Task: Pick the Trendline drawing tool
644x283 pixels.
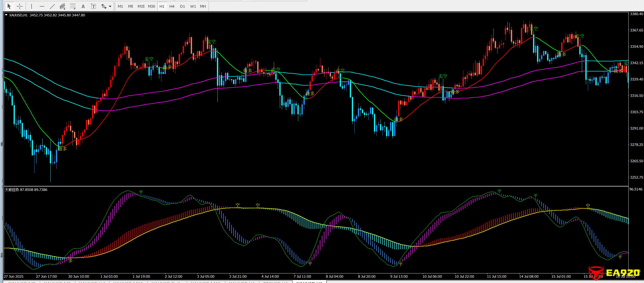Action: (52, 6)
